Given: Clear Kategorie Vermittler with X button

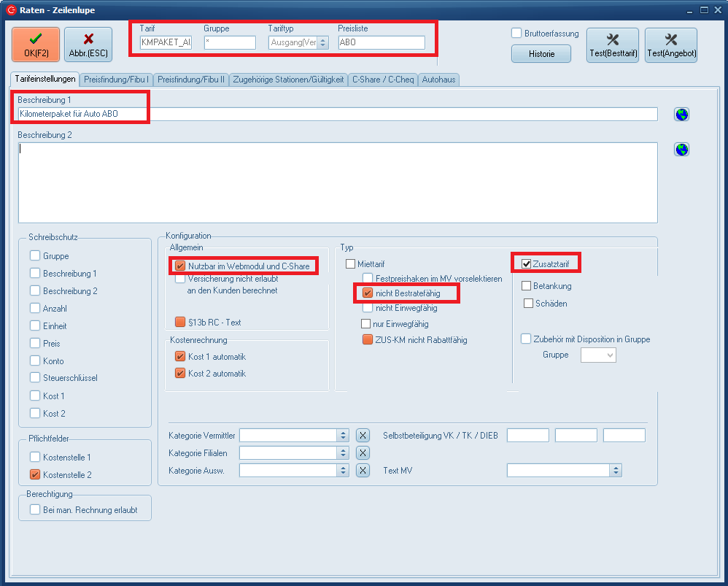Looking at the screenshot, I should click(363, 435).
